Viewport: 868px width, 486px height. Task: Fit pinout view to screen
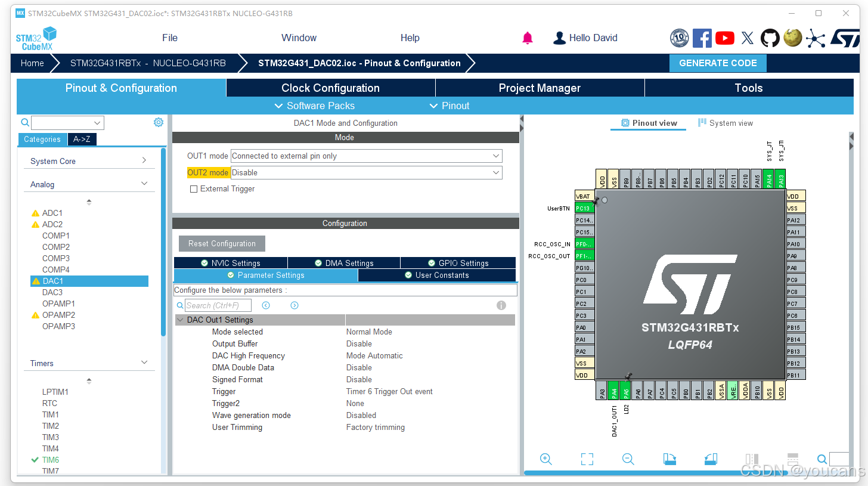[587, 459]
